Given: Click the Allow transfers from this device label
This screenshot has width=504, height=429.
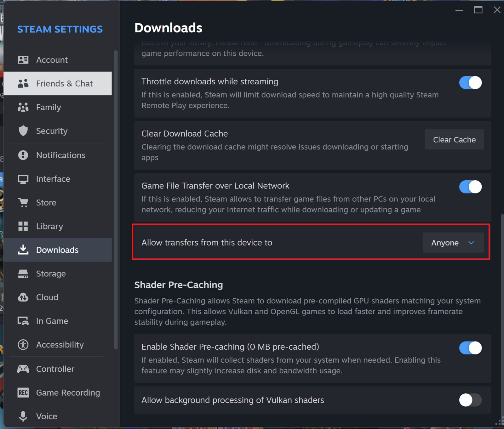Looking at the screenshot, I should [x=207, y=242].
